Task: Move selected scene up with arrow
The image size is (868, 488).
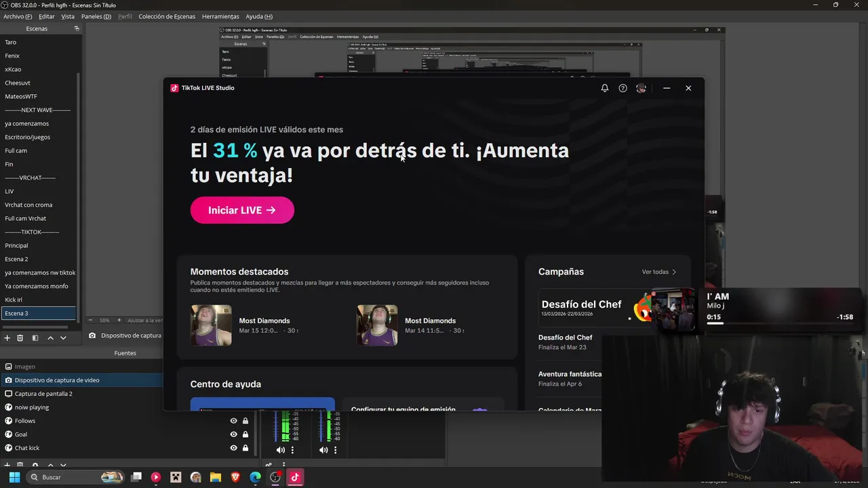Action: coord(50,338)
